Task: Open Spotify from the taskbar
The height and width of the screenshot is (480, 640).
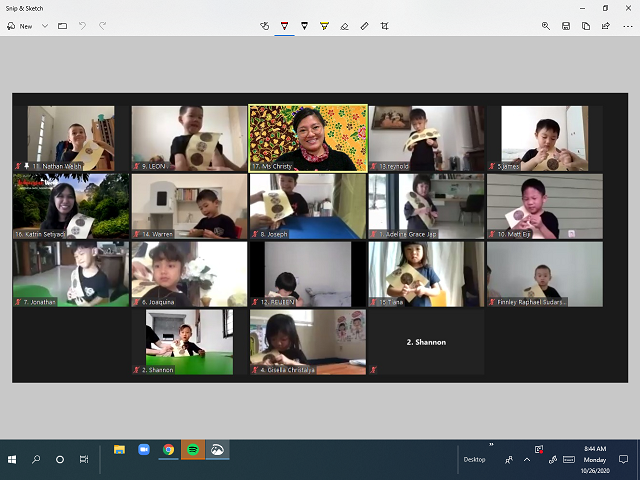Action: 193,451
